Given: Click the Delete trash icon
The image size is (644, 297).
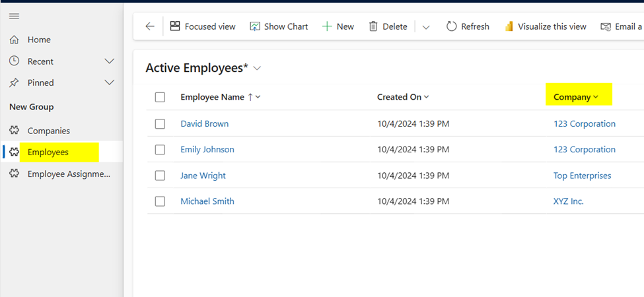Looking at the screenshot, I should click(373, 26).
